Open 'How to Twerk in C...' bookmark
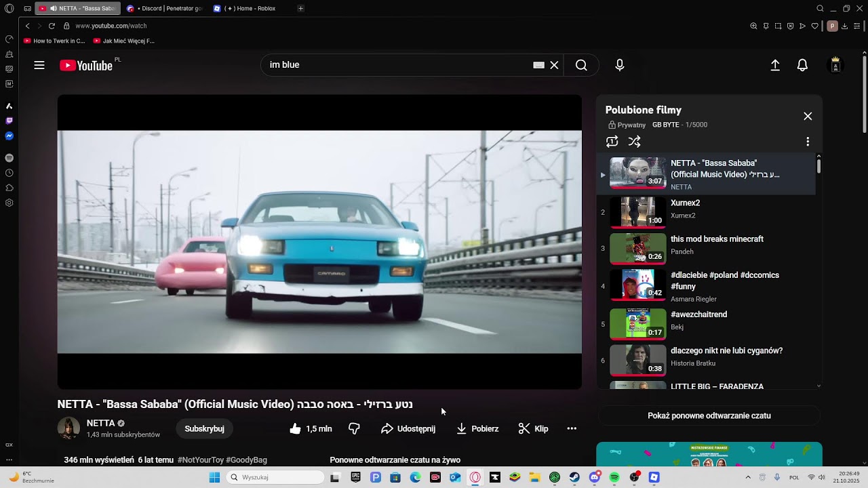The width and height of the screenshot is (868, 488). coord(54,41)
